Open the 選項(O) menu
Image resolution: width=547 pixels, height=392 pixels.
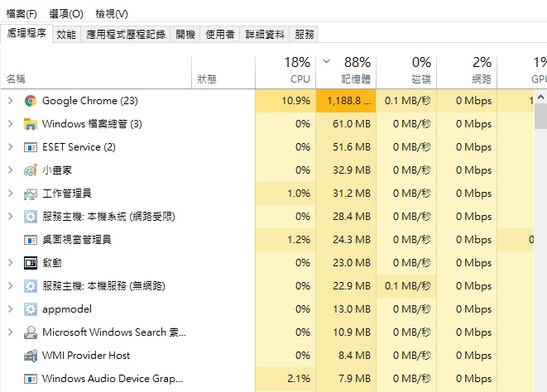click(66, 14)
